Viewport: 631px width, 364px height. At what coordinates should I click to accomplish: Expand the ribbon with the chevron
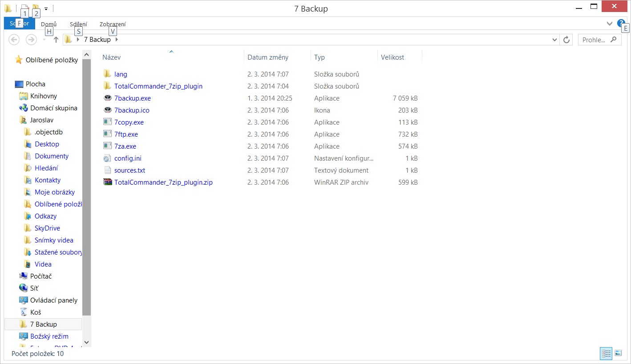(x=610, y=24)
